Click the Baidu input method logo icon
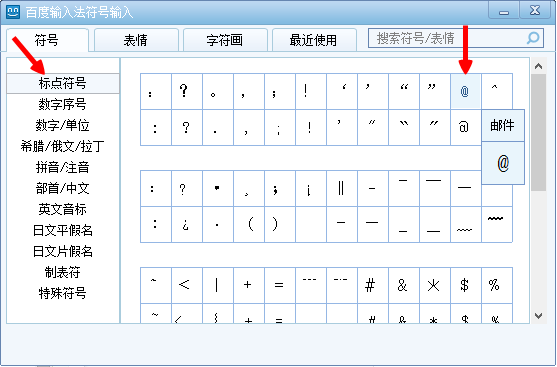Screen dimensions: 557x367 click(x=13, y=12)
